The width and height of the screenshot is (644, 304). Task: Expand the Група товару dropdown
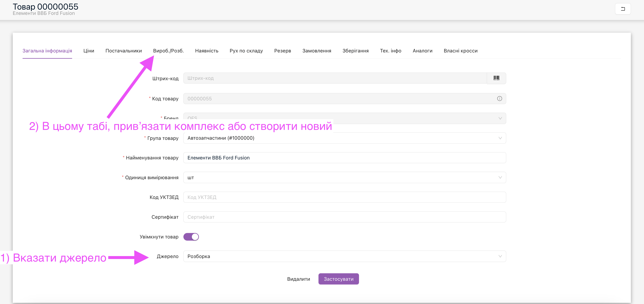coord(345,138)
